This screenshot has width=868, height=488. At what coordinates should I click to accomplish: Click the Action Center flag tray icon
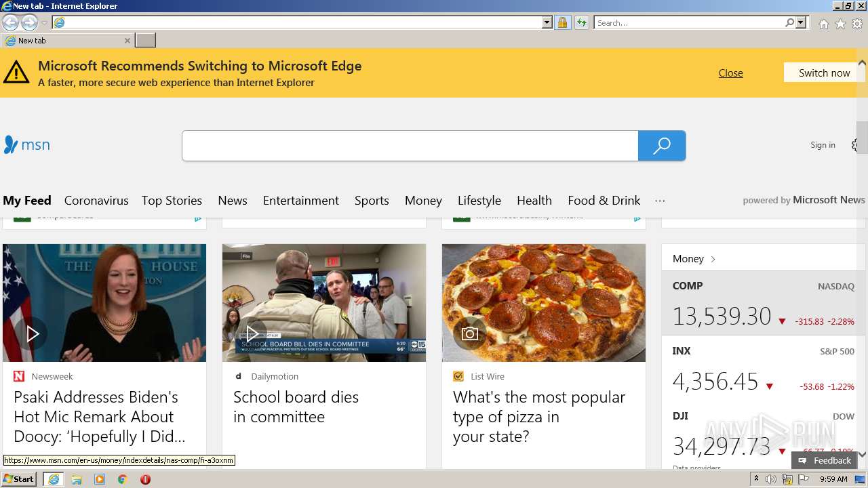pos(804,479)
